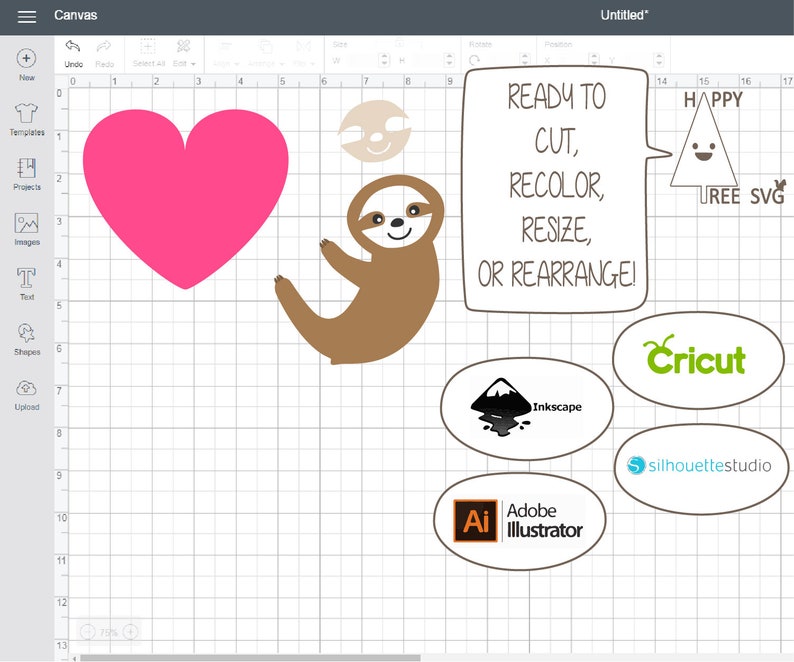Click the horizontal scrollbar thumb
Image resolution: width=794 pixels, height=662 pixels.
click(x=250, y=658)
